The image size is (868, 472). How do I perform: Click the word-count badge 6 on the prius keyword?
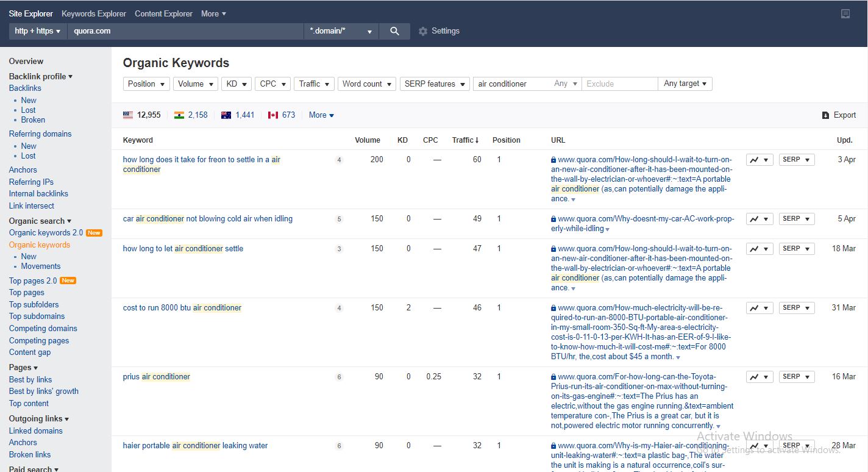(x=340, y=377)
